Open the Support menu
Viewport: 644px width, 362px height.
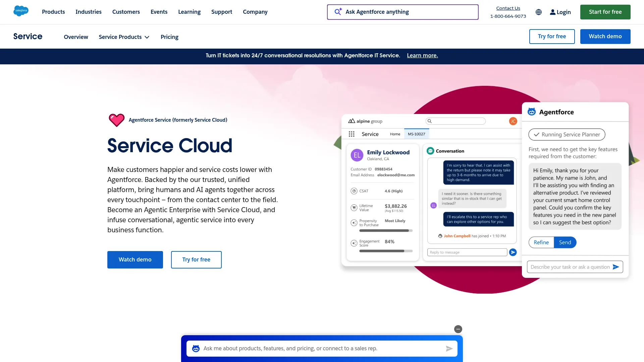221,12
